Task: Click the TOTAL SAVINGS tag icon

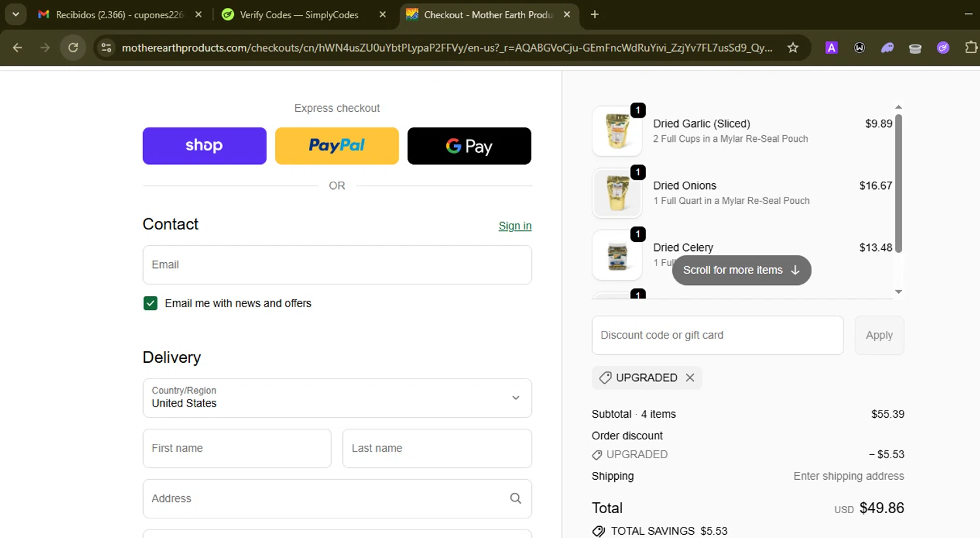Action: coord(598,531)
